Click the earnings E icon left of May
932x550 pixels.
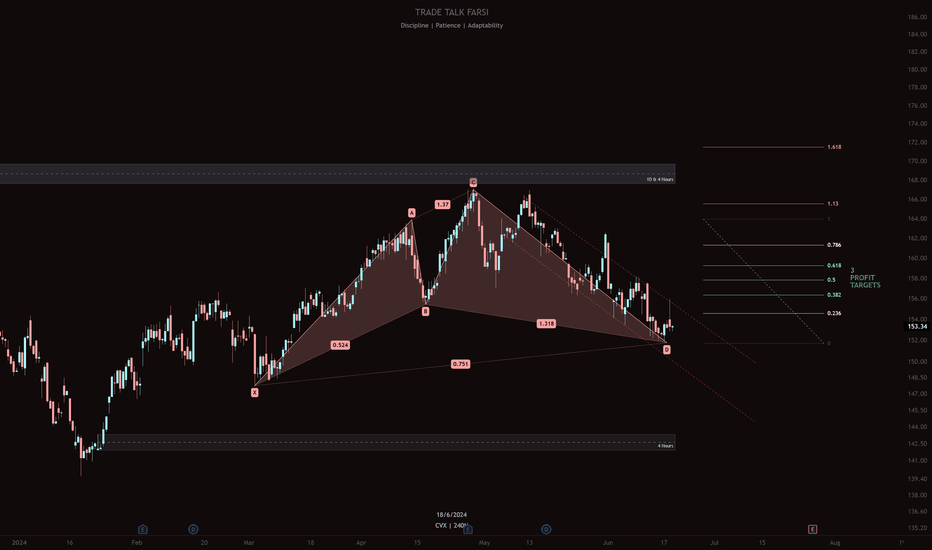468,529
